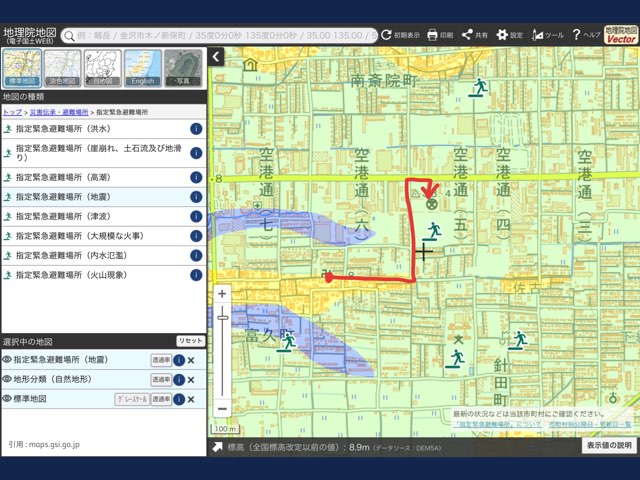Open the 印刷 print function
Image resolution: width=640 pixels, height=480 pixels.
432,34
